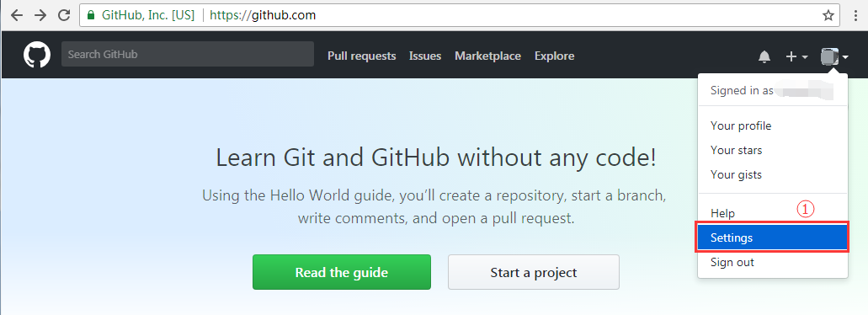Open Marketplace in header
Viewport: 868px width, 315px height.
click(487, 56)
